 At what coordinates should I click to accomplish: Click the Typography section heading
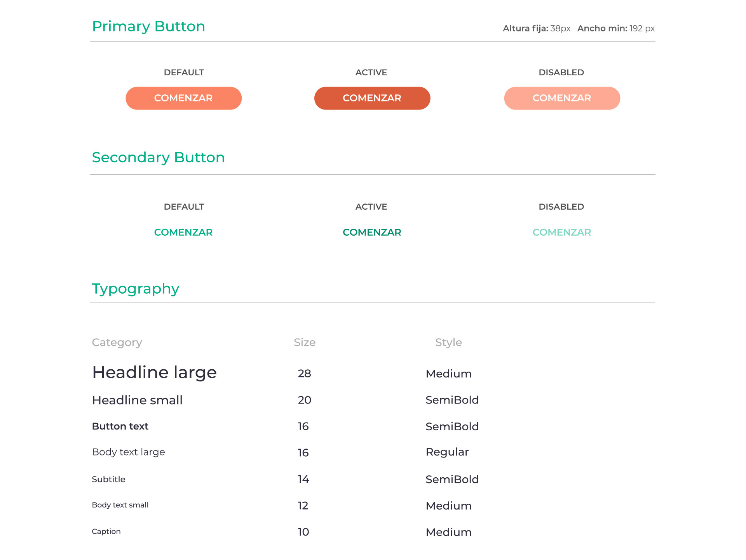(135, 289)
